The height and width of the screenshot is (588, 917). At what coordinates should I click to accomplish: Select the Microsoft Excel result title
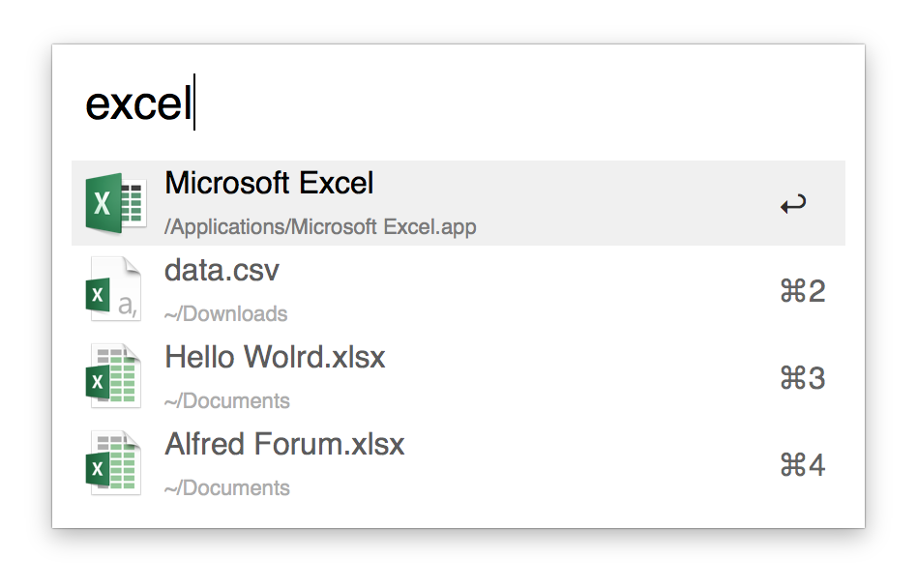[269, 183]
